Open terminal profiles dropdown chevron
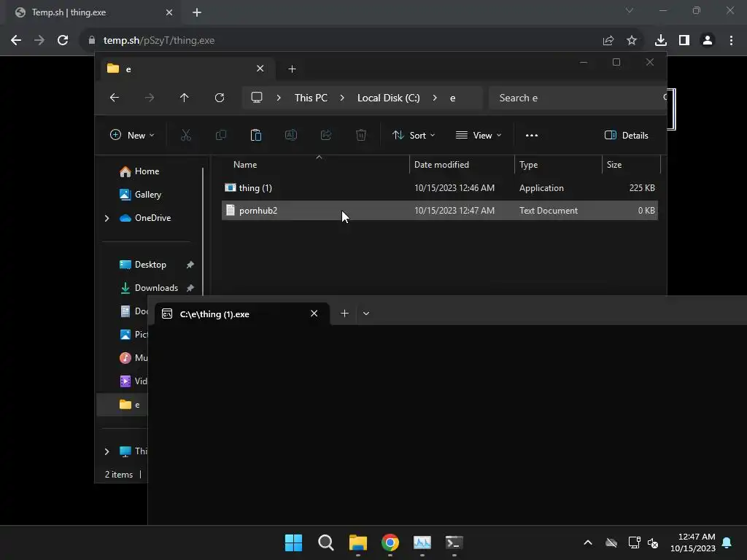 click(x=366, y=314)
